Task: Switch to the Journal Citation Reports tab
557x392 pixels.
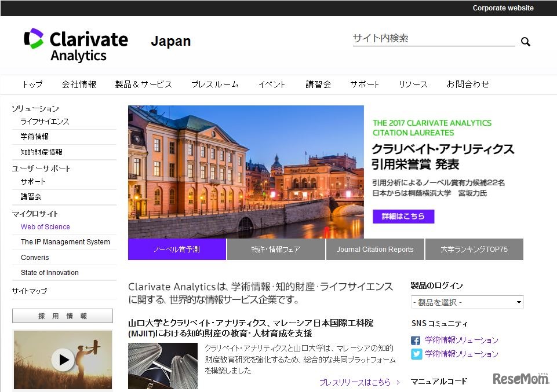Action: (x=375, y=249)
